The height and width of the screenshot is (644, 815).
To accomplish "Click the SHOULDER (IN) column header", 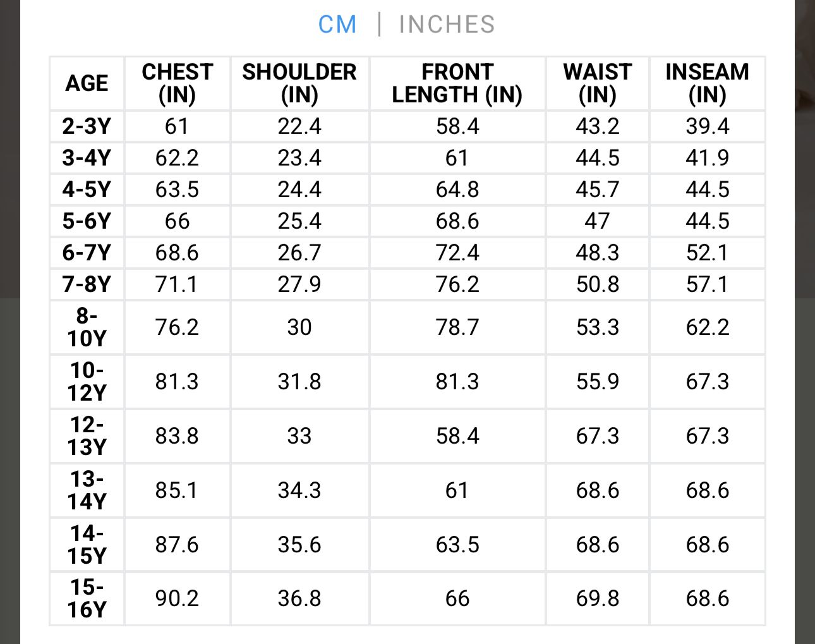I will tap(299, 83).
